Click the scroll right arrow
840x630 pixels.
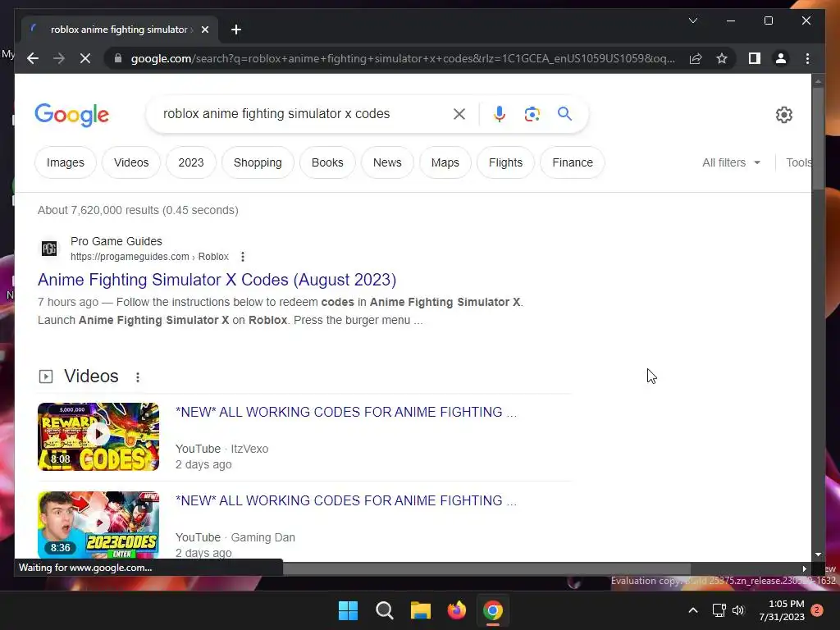[x=804, y=569]
